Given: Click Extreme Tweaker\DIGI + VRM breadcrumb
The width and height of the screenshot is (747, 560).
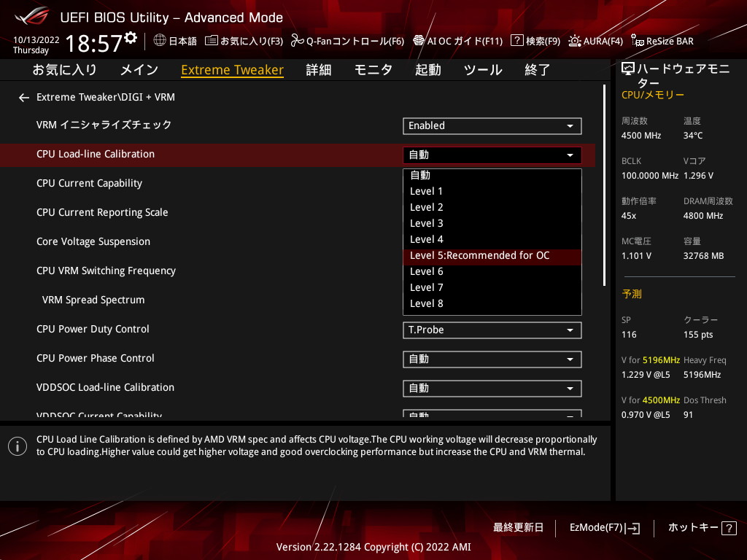Looking at the screenshot, I should coord(105,97).
